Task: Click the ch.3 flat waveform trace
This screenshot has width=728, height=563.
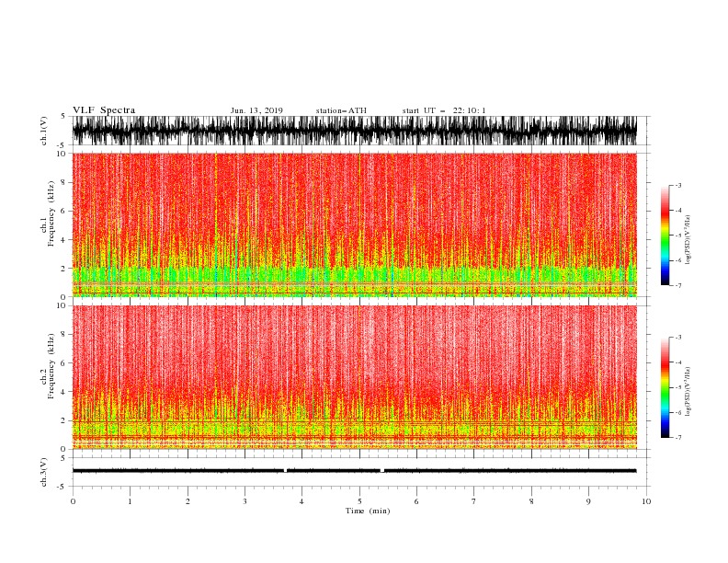Action: (x=354, y=471)
